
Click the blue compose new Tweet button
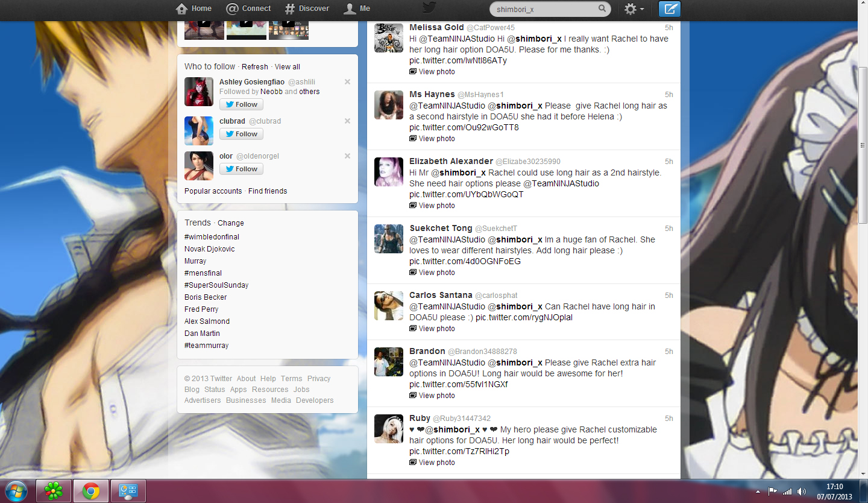click(670, 9)
